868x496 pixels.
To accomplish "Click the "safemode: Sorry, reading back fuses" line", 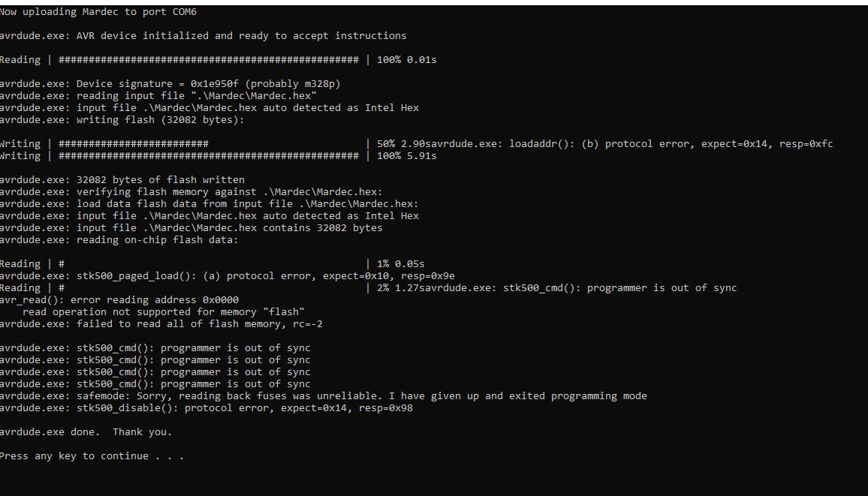I will [324, 396].
